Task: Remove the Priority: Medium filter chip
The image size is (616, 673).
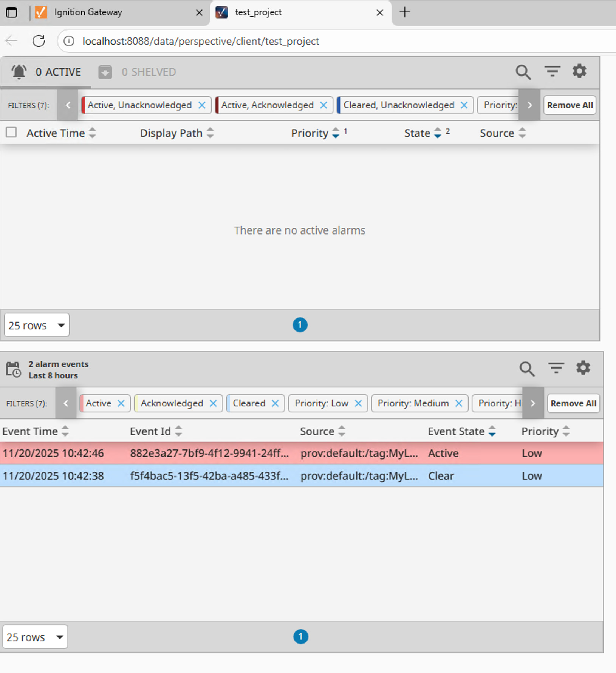Action: 459,403
